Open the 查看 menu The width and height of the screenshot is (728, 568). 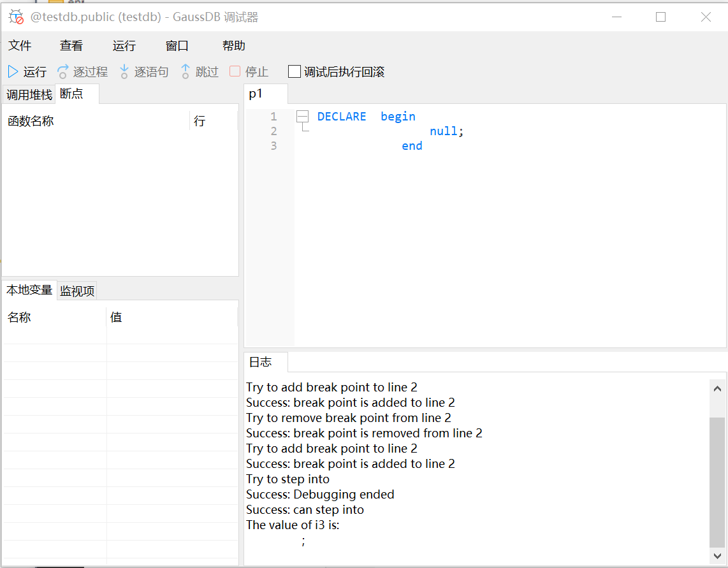71,46
